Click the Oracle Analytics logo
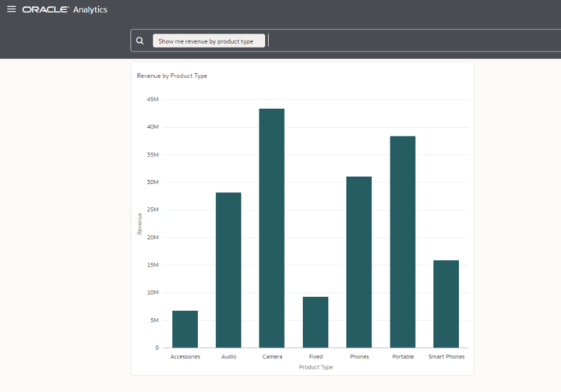This screenshot has width=561, height=392. pyautogui.click(x=65, y=9)
